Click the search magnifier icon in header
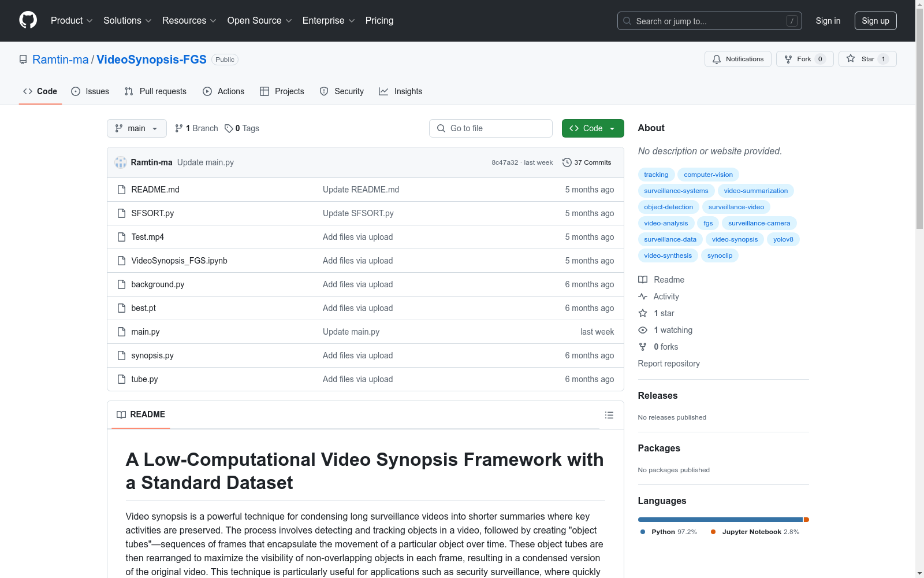The image size is (924, 578). 627,21
